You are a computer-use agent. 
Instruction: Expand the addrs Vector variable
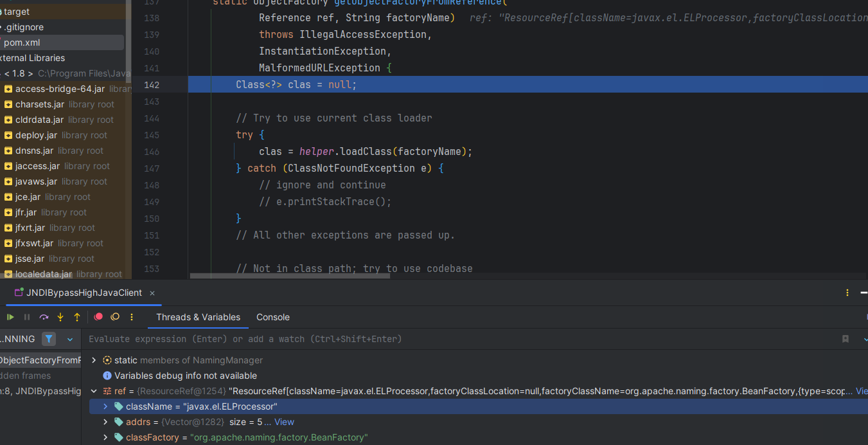click(106, 422)
